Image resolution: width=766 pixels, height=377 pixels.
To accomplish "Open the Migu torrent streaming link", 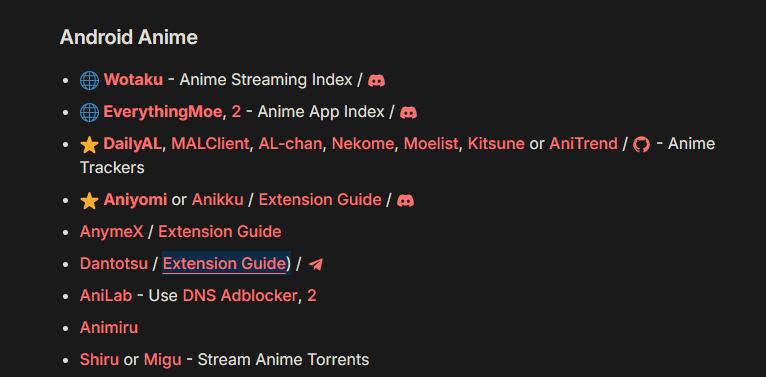I will 163,360.
